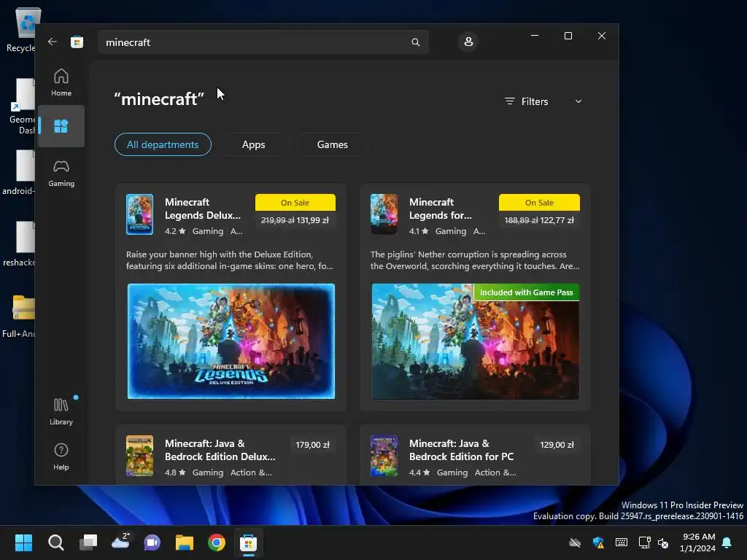Click Minecraft Legends Deluxe small cover icon

tap(139, 214)
